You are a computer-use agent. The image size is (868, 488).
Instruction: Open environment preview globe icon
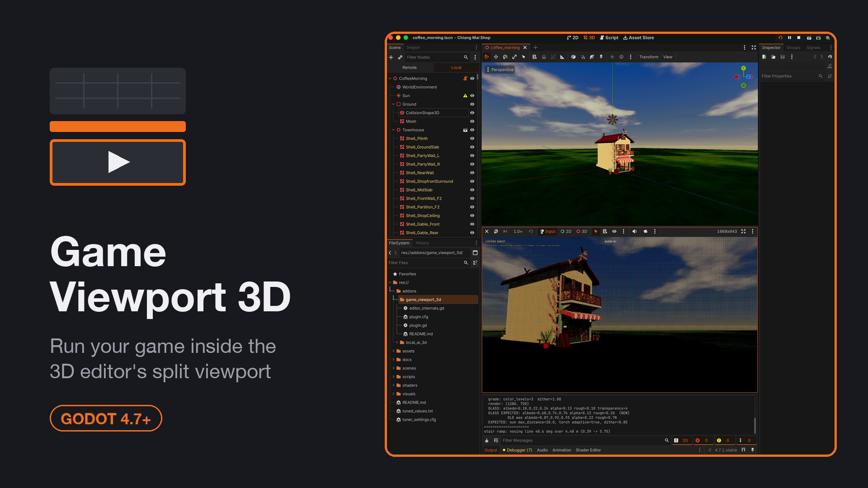(621, 57)
